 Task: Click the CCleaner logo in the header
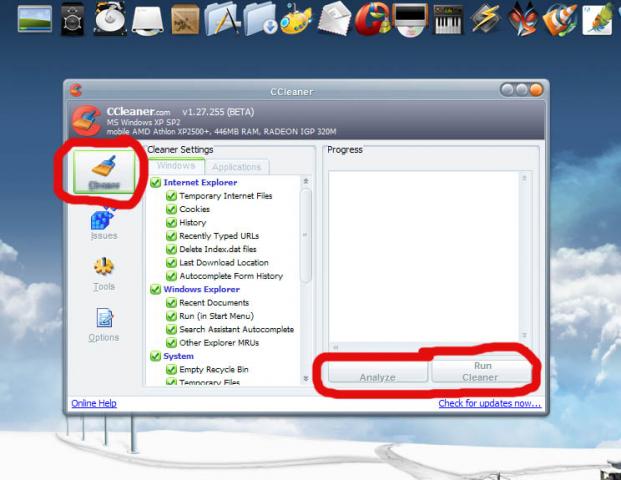tap(87, 120)
